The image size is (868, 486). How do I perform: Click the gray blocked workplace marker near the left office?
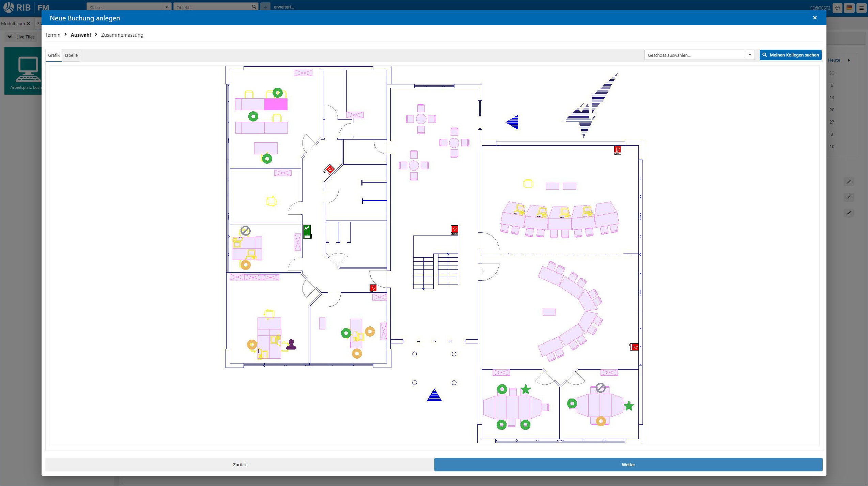pos(245,231)
